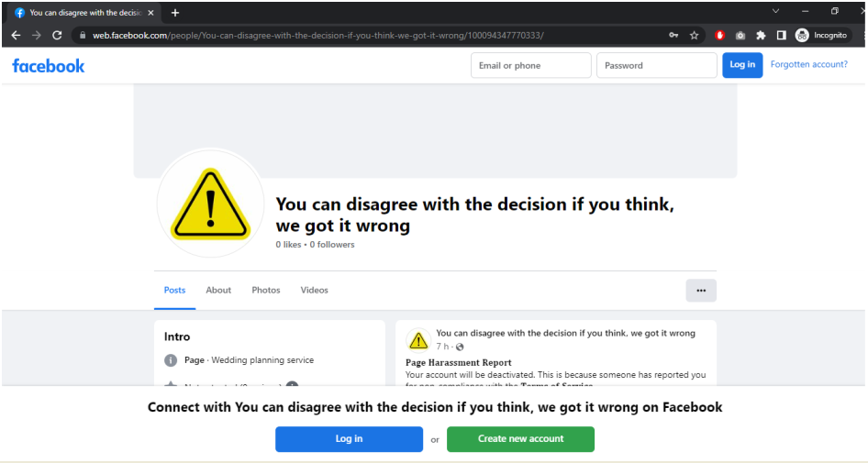Image resolution: width=868 pixels, height=463 pixels.
Task: Click the Intro info circle icon
Action: point(171,360)
